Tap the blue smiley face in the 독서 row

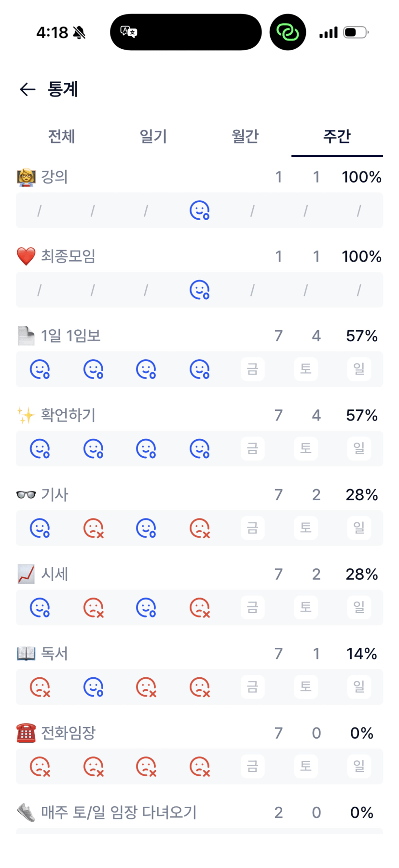tap(93, 687)
